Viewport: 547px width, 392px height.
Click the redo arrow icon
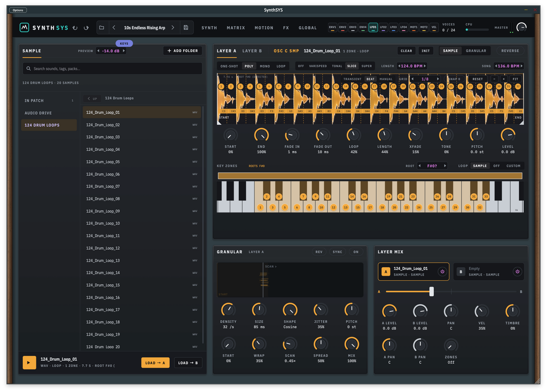pos(86,28)
